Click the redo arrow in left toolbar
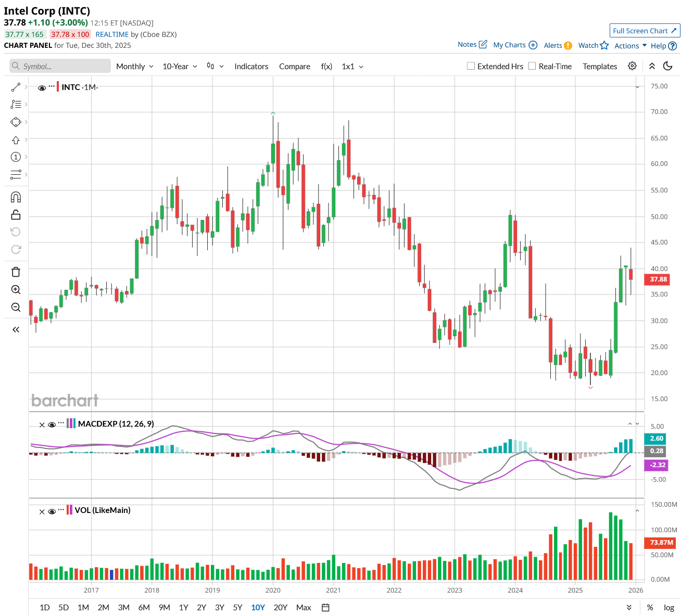Image resolution: width=681 pixels, height=616 pixels. 16,250
